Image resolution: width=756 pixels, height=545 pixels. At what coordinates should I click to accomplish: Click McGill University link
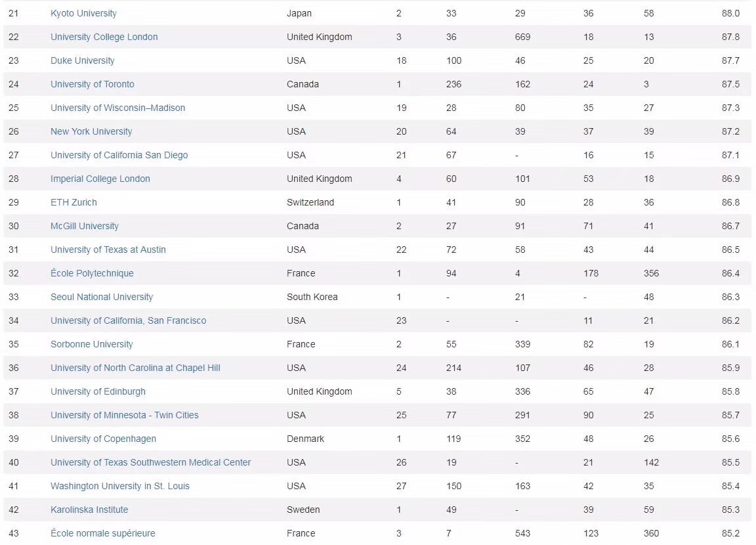click(85, 226)
